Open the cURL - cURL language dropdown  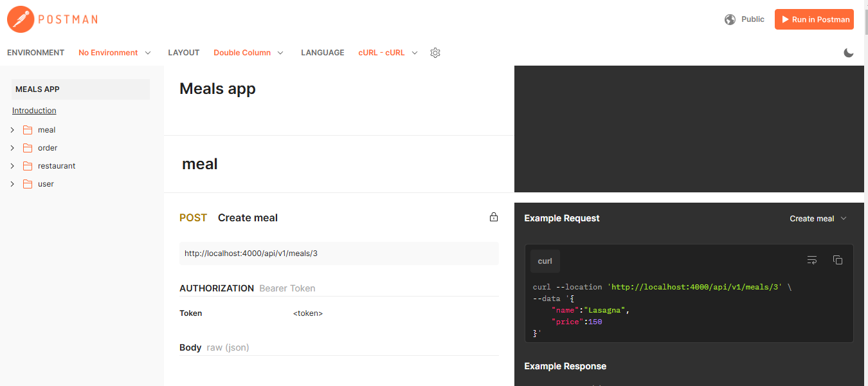[388, 53]
